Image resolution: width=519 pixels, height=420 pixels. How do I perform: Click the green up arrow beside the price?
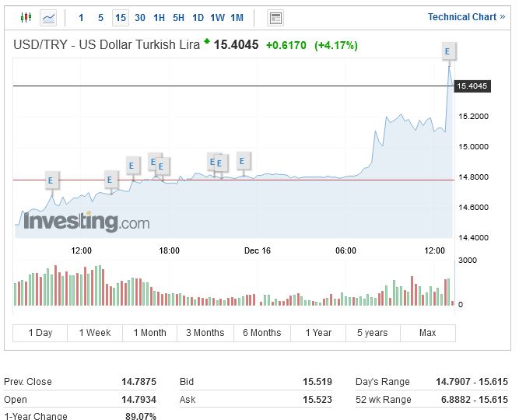(x=207, y=41)
